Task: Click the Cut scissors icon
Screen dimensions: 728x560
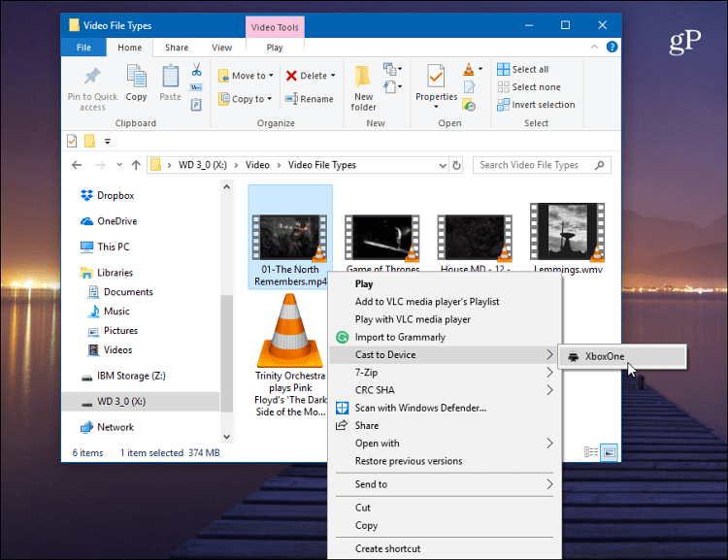Action: click(x=196, y=70)
